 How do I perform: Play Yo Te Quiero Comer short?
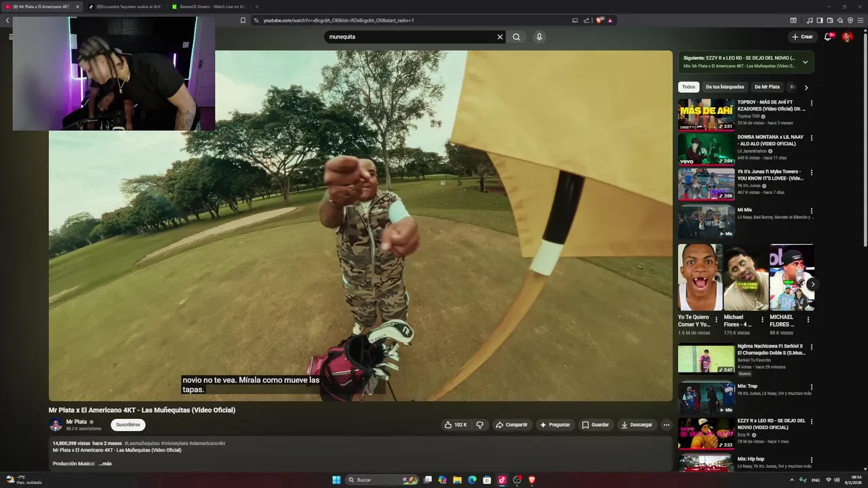(x=700, y=277)
